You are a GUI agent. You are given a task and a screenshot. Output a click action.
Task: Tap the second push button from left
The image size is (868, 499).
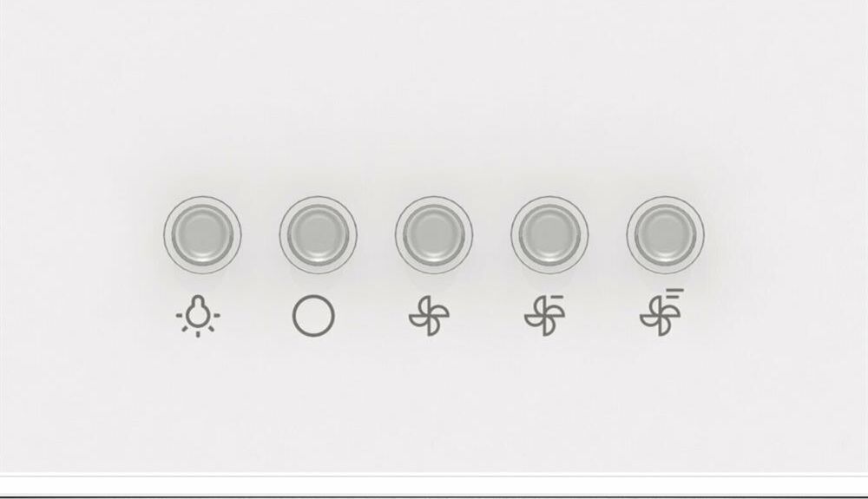pos(319,235)
